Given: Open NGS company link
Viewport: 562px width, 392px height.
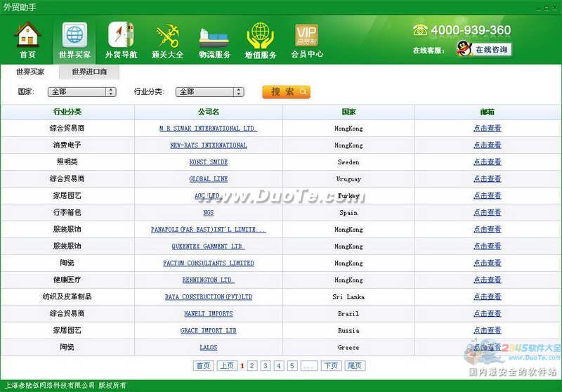Looking at the screenshot, I should (x=209, y=212).
